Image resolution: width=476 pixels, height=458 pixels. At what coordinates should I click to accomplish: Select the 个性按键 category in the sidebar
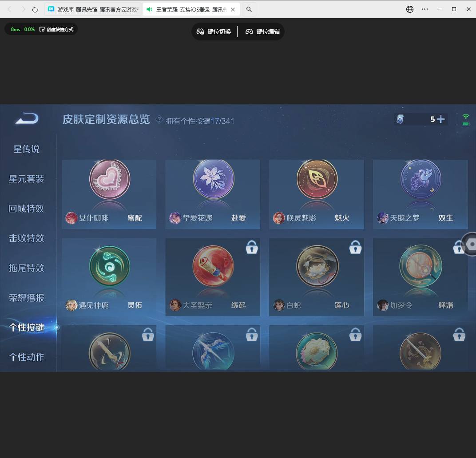coord(27,328)
